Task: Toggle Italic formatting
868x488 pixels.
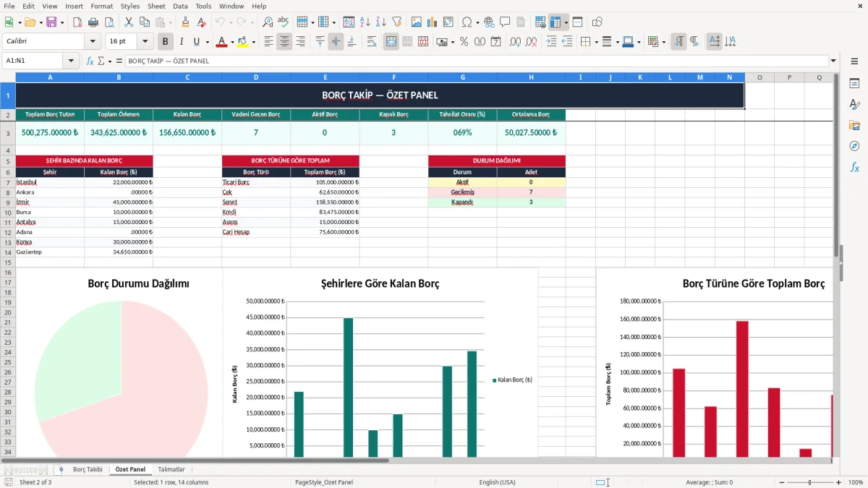Action: [181, 42]
